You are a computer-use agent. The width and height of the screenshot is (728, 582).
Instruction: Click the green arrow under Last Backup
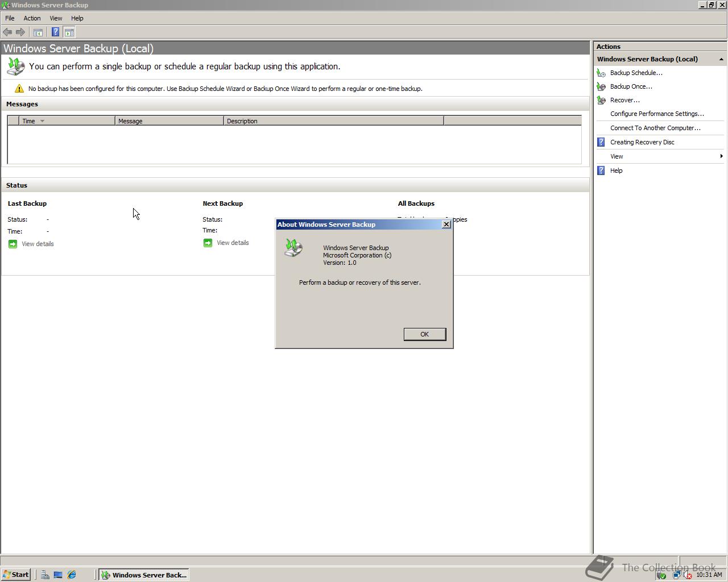(13, 244)
